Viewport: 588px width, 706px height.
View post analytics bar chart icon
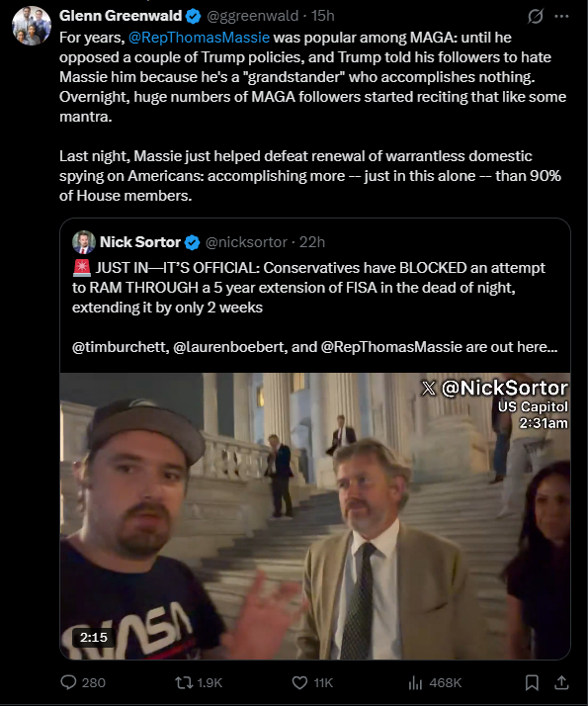pyautogui.click(x=415, y=682)
